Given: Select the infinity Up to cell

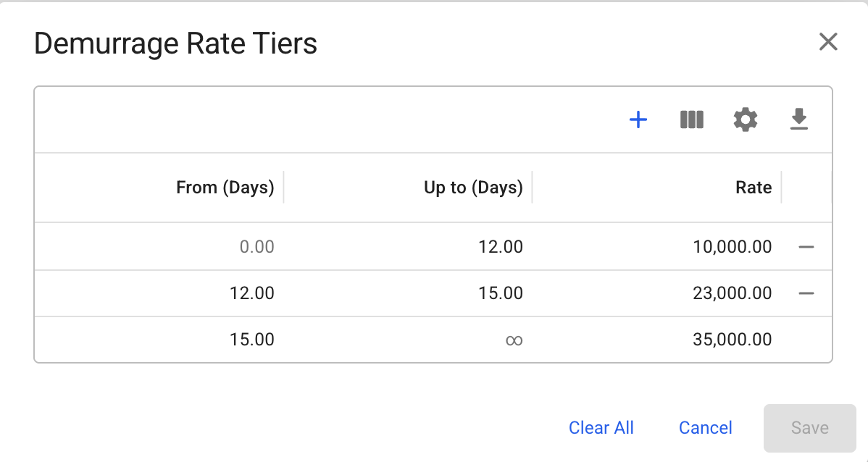Looking at the screenshot, I should tap(514, 340).
